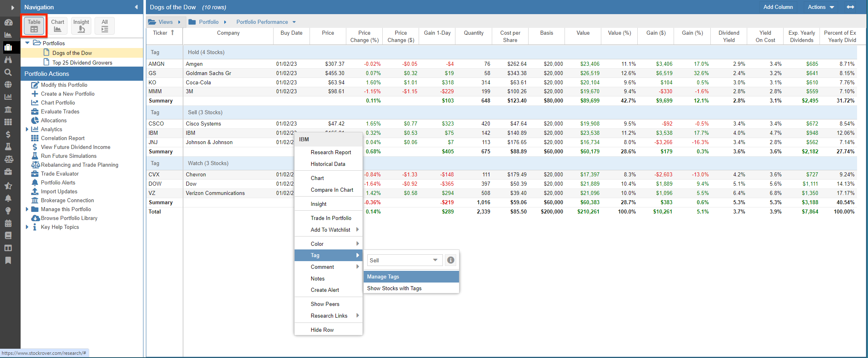The height and width of the screenshot is (358, 868).
Task: Open the Color submenu
Action: click(x=329, y=244)
